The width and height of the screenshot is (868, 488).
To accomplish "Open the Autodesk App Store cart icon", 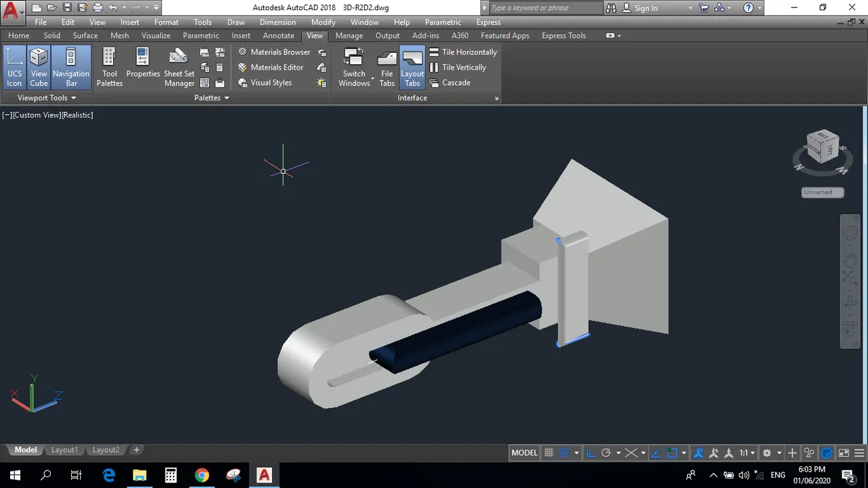I will coord(704,8).
